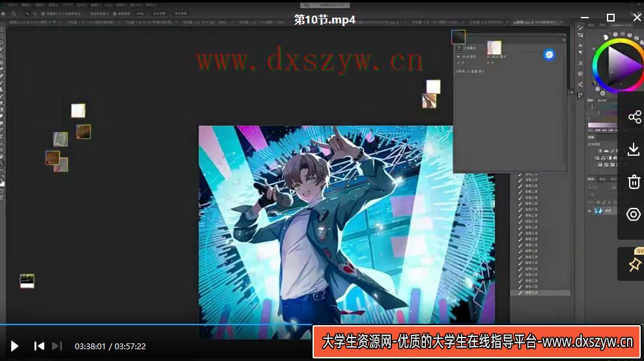Open the character panel 'A' icon
Screen dimensions: 644x361
(580, 45)
